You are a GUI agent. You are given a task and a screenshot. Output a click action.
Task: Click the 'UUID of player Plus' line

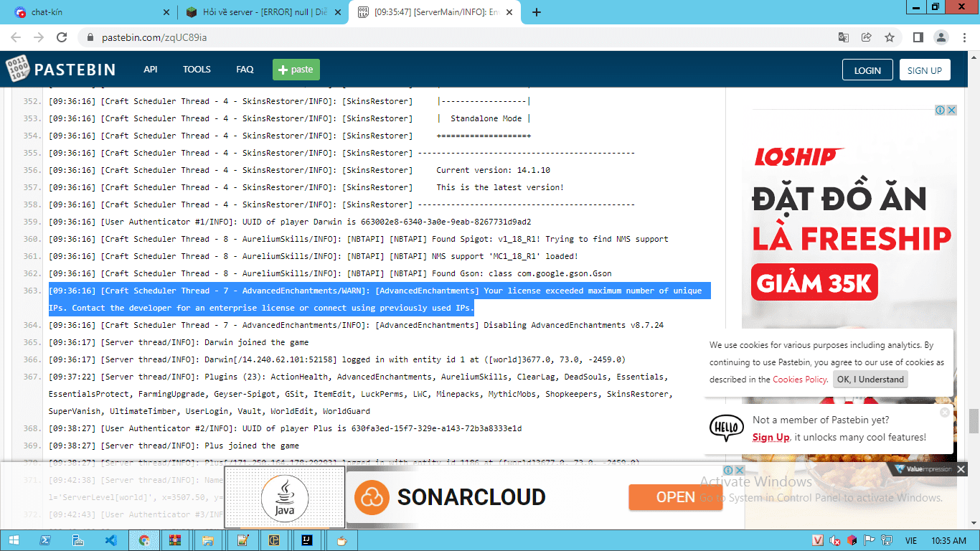point(285,428)
